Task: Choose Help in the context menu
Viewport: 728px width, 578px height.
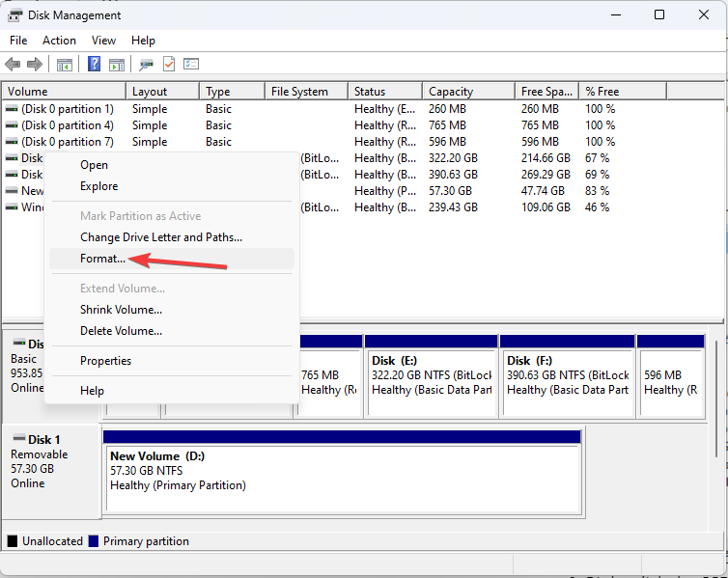Action: pos(171,391)
